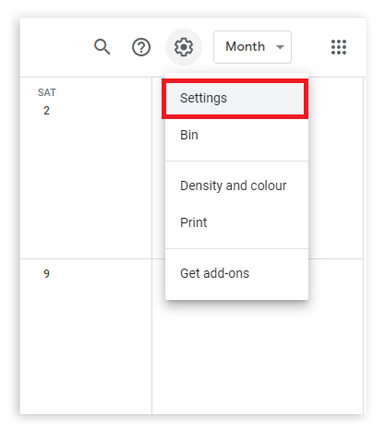Click the calendar cell right of the menu
Screen dimensions: 391x431
click(336, 168)
